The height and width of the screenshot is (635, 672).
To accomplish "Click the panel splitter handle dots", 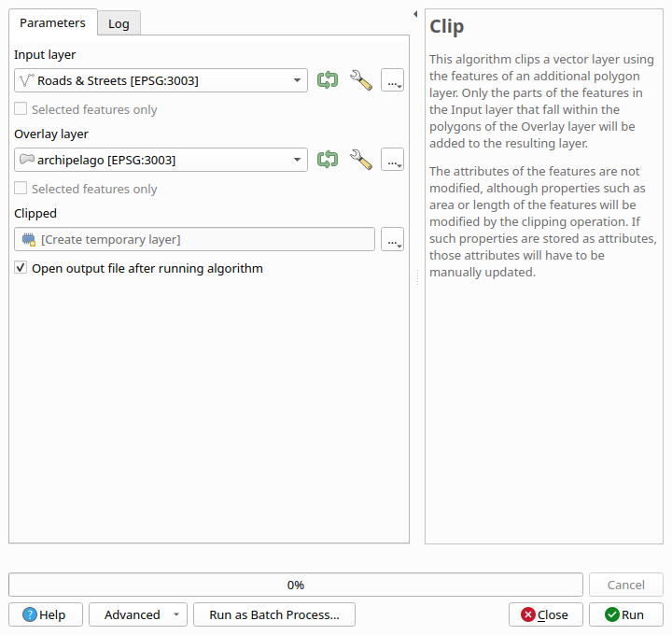I will tap(417, 277).
